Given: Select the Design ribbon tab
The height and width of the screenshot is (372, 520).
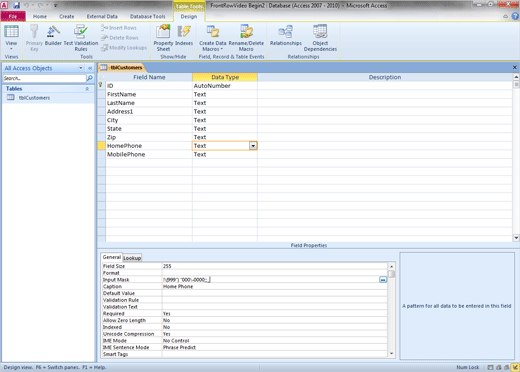Looking at the screenshot, I should (189, 16).
